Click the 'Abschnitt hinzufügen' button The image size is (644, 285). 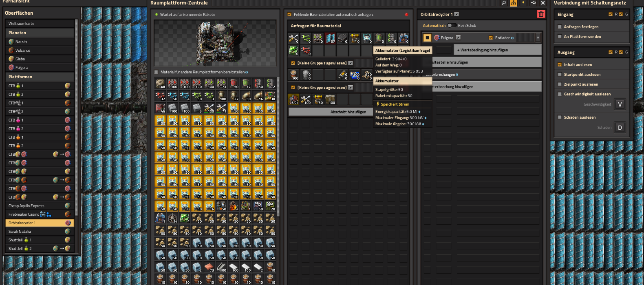[348, 112]
